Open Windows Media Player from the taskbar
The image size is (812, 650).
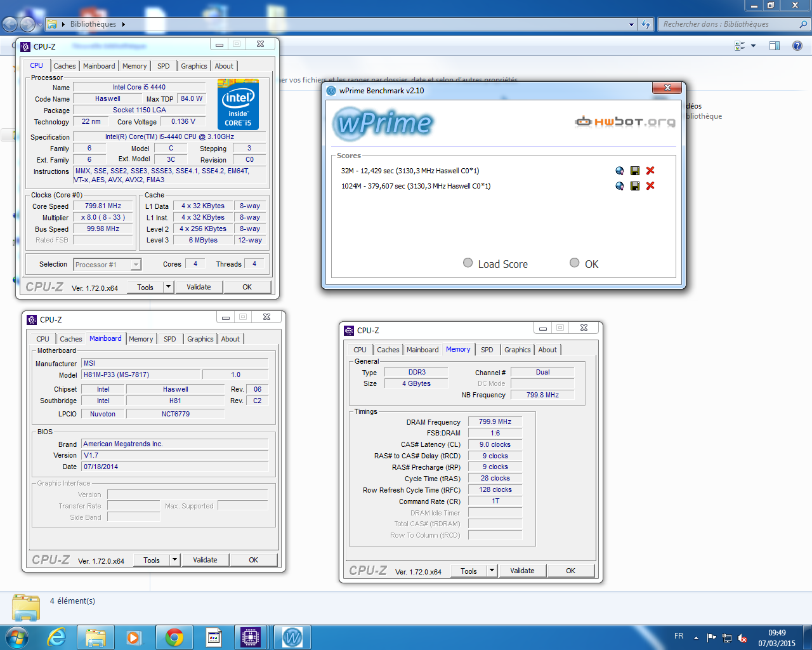coord(134,637)
